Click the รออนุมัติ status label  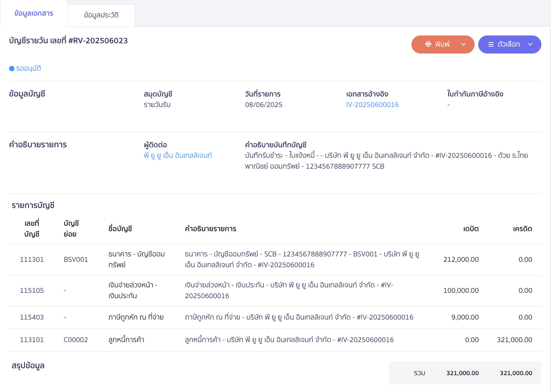[29, 69]
